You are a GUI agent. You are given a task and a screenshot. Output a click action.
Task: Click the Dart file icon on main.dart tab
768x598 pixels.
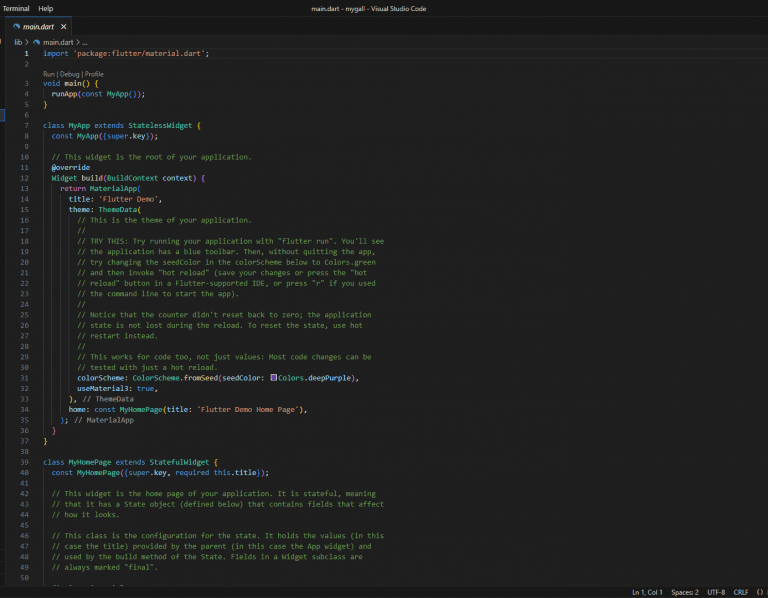pos(16,26)
